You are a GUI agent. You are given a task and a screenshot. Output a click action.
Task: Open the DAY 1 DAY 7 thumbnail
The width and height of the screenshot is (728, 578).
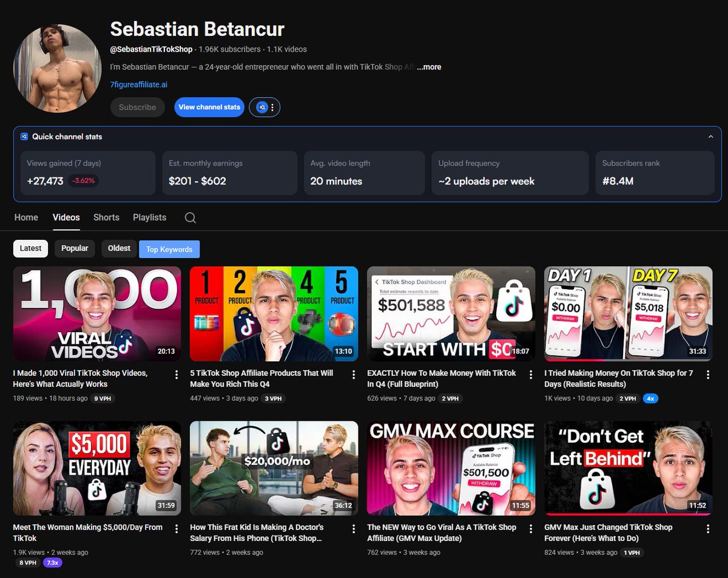[629, 314]
